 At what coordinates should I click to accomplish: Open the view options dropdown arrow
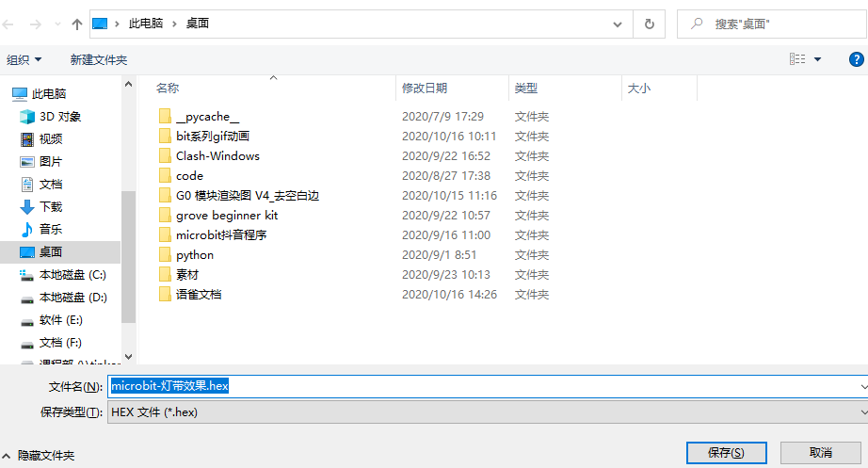point(817,59)
